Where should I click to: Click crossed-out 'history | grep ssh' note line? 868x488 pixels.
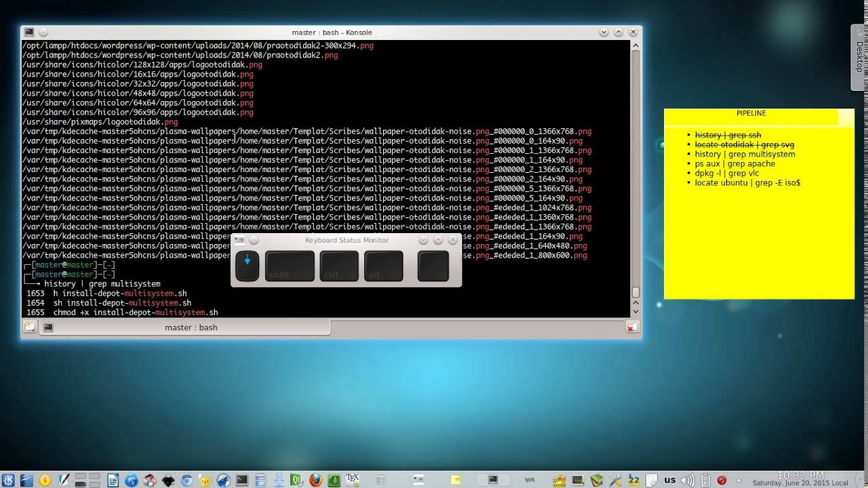728,135
